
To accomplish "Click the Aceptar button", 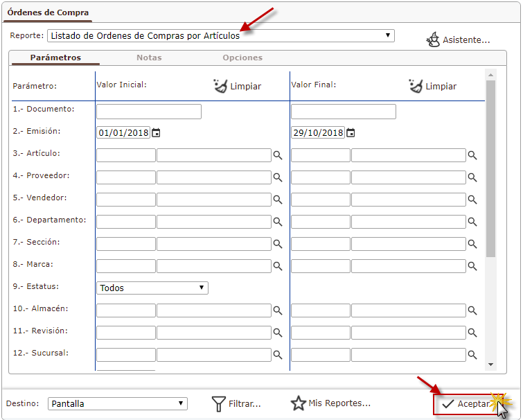I will tap(467, 404).
